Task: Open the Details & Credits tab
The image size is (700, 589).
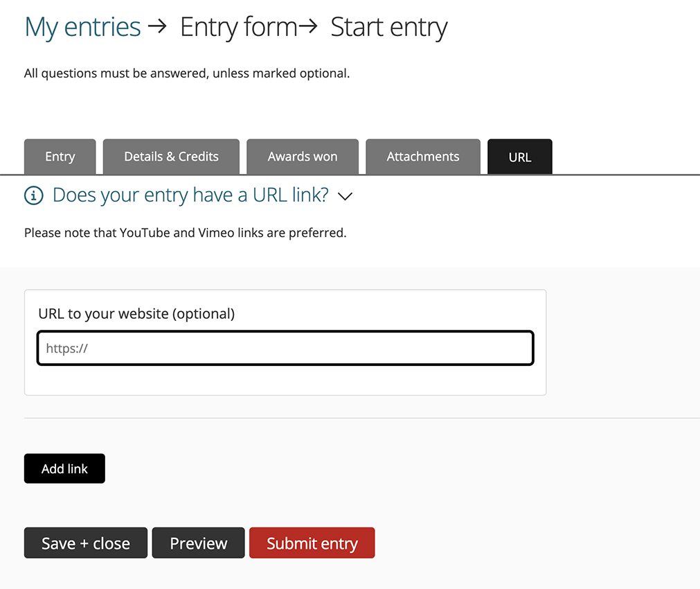Action: 171,157
